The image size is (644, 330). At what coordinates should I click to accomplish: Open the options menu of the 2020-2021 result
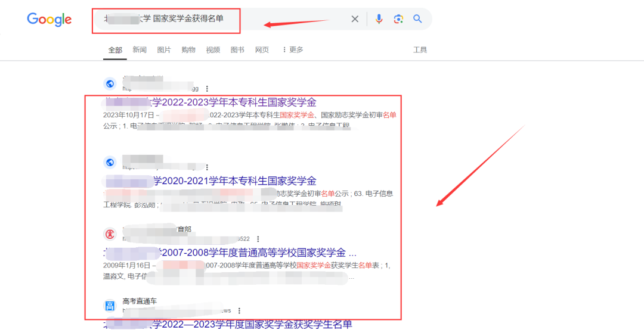click(x=208, y=167)
